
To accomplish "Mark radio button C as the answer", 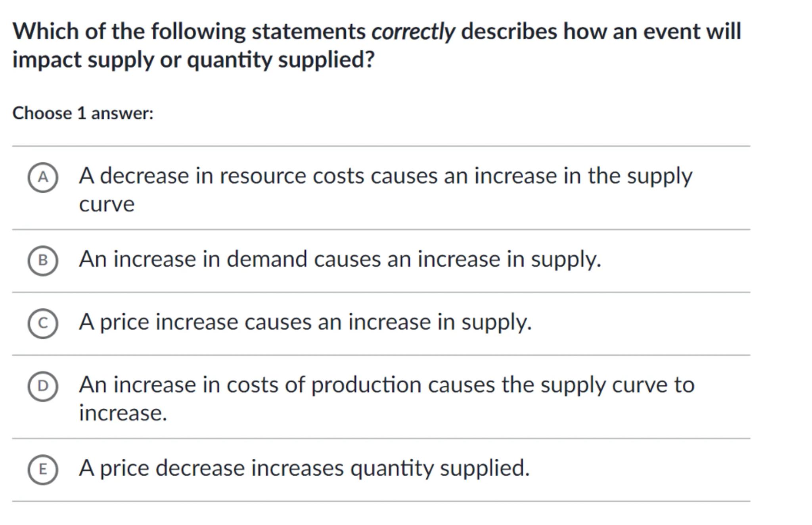I will coord(43,323).
